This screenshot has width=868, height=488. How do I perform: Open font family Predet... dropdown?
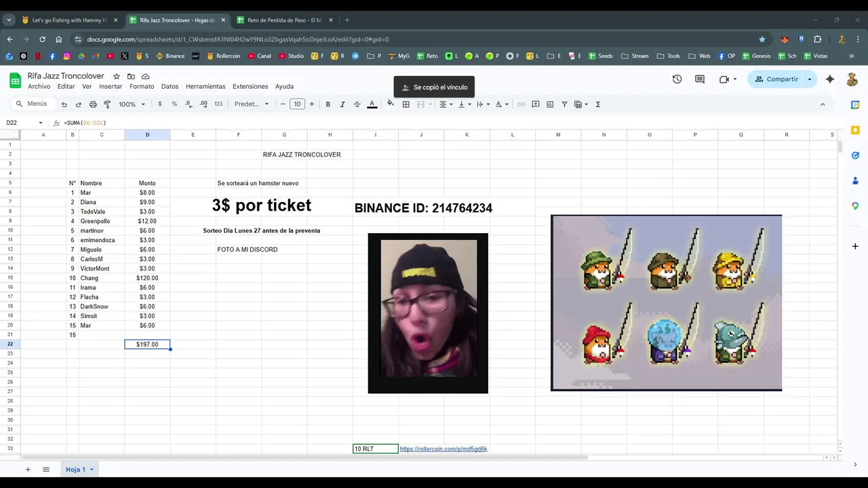point(251,104)
